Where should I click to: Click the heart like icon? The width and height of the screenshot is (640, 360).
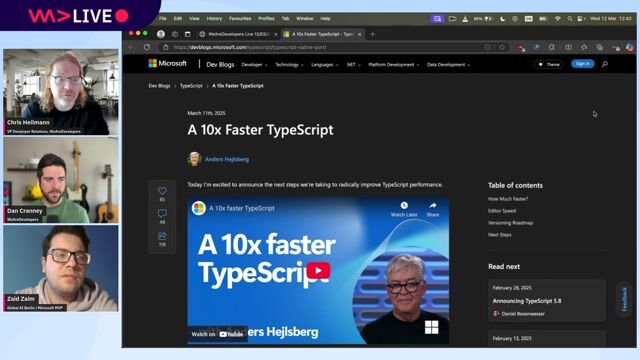click(162, 191)
